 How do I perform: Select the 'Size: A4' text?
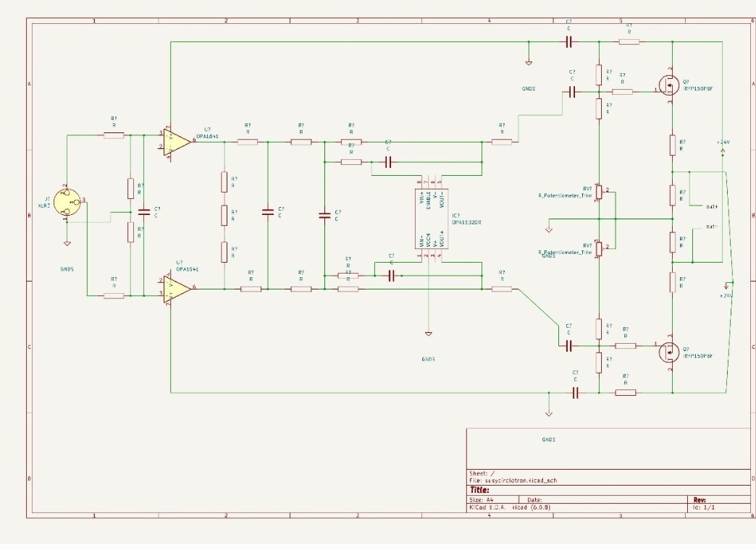coord(481,500)
